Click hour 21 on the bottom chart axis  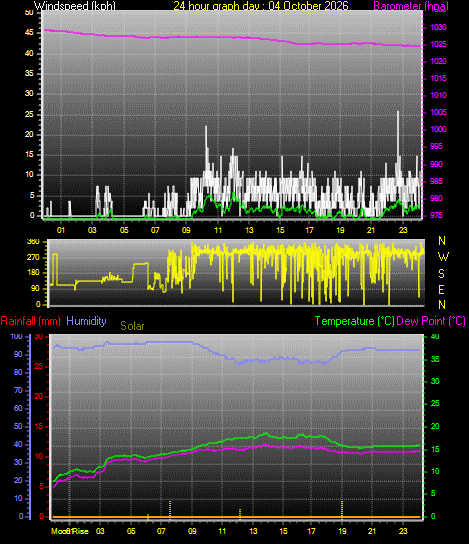tap(372, 531)
